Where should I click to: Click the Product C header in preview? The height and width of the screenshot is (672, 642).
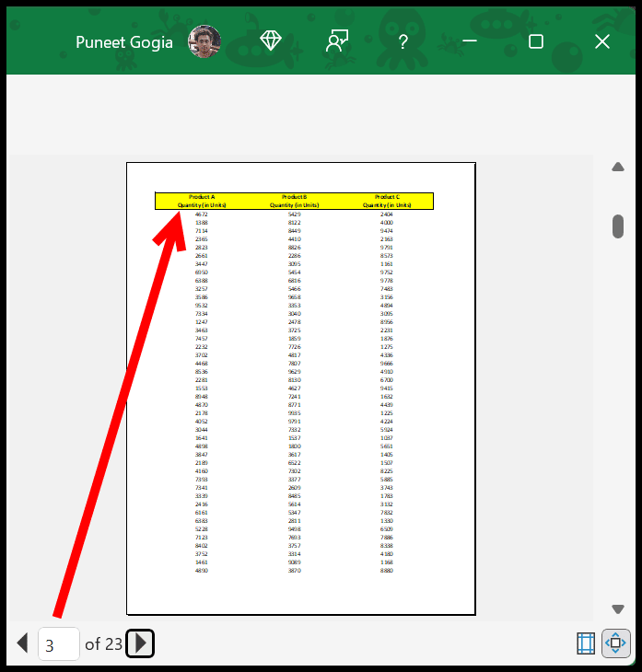(386, 197)
